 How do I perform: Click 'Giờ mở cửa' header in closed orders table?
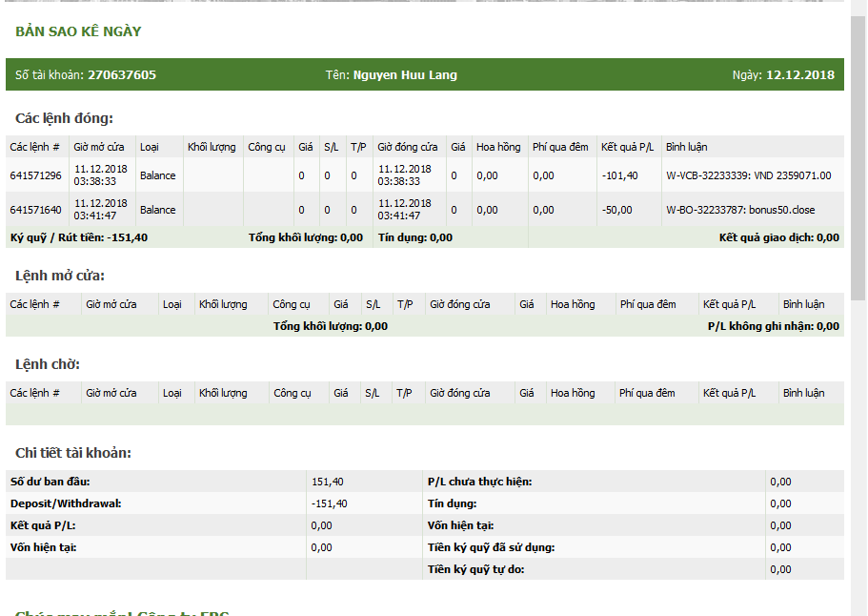pos(98,147)
